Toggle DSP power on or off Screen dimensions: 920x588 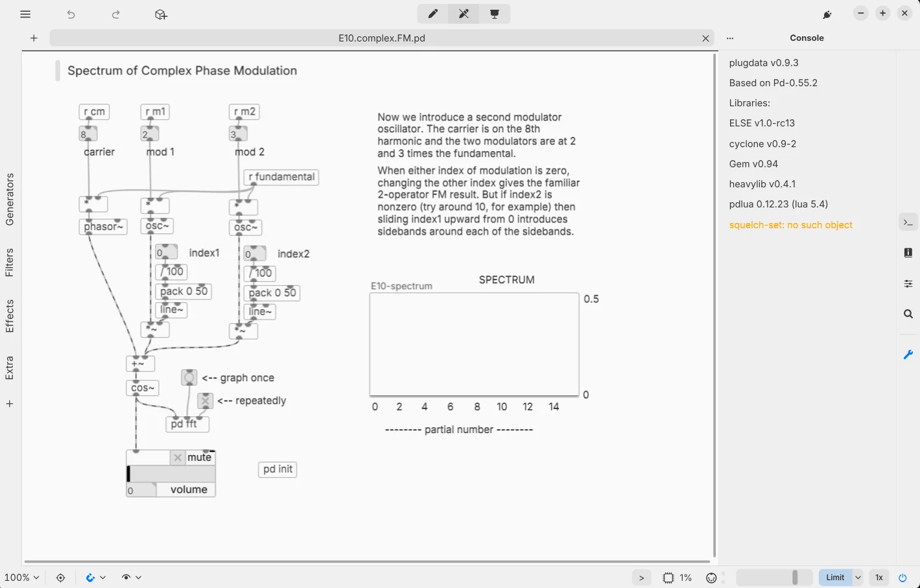pos(902,578)
